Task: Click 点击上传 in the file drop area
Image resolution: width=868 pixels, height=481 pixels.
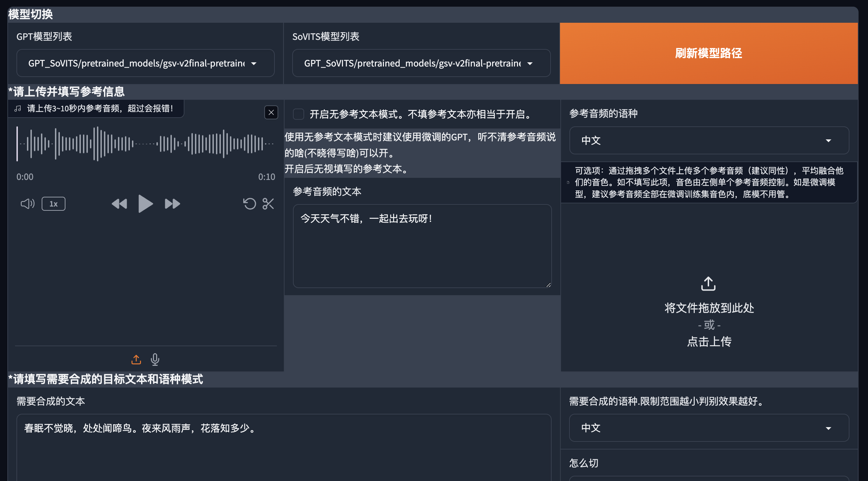Action: [709, 341]
